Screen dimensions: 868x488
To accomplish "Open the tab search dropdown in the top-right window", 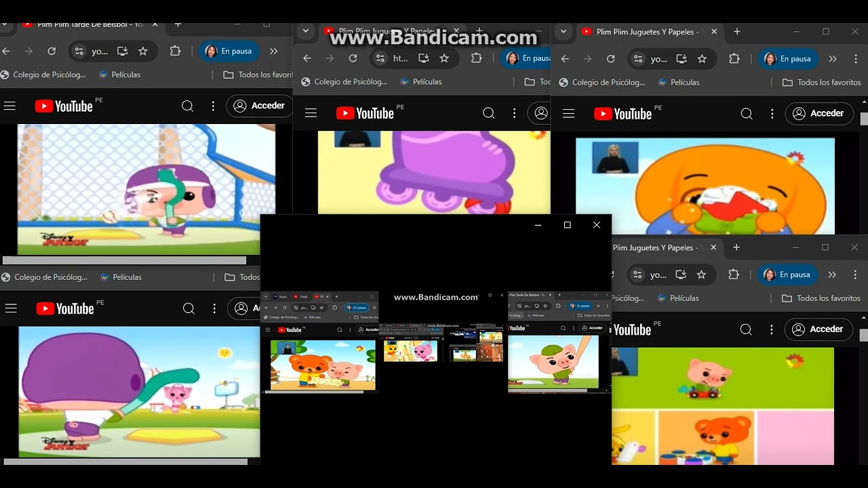I will pyautogui.click(x=564, y=32).
